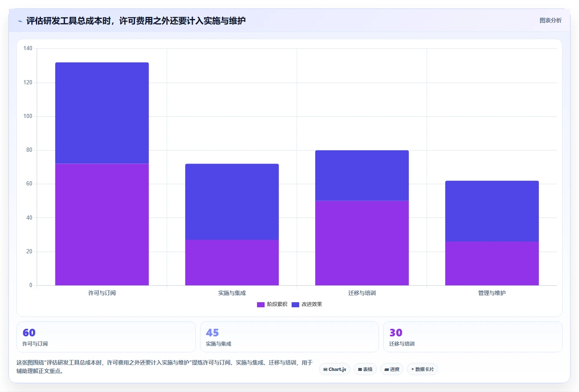Click the stat card value 45

click(212, 333)
